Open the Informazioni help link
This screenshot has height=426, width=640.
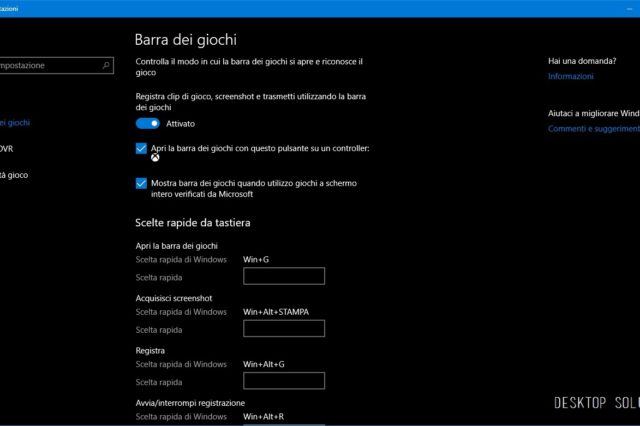tap(571, 76)
